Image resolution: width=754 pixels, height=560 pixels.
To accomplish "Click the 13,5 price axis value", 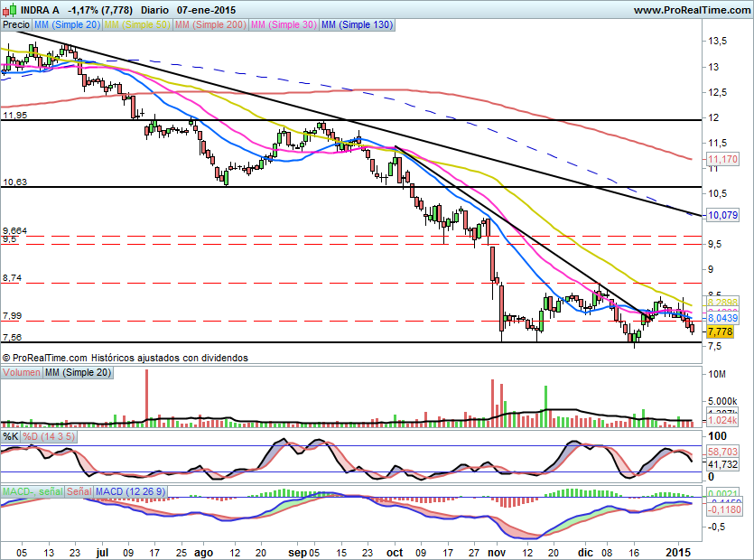I will (717, 41).
